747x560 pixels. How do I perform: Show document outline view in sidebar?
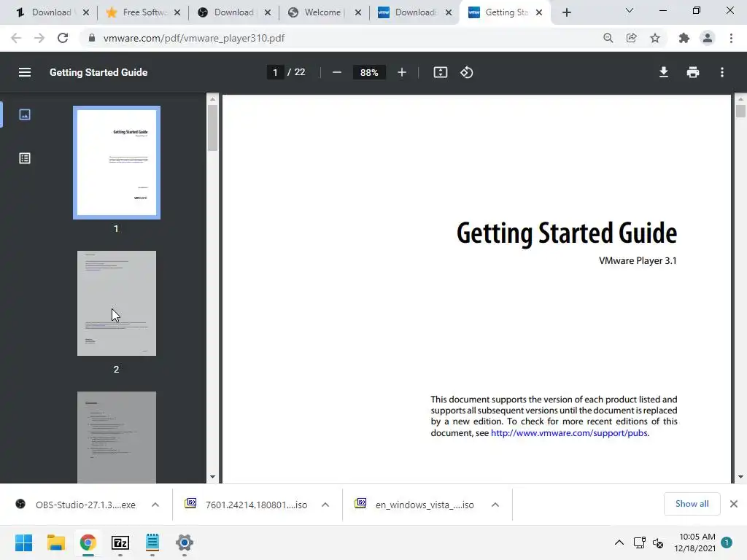25,158
